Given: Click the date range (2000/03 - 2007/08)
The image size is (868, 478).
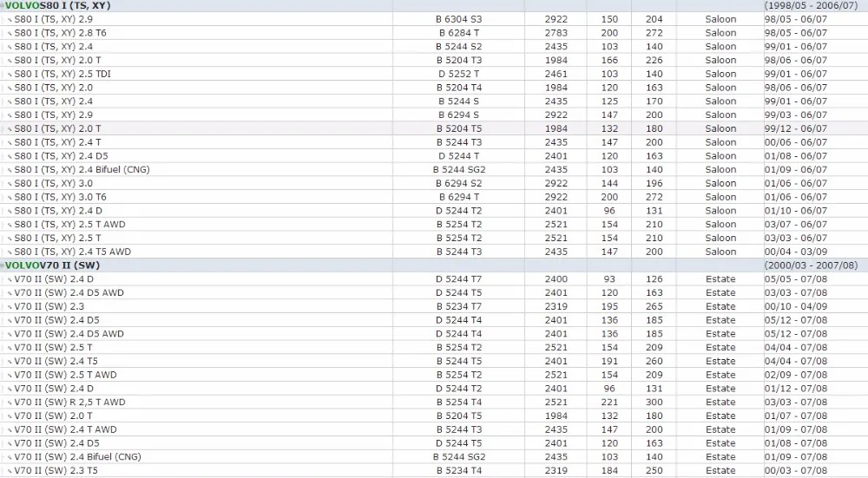Looking at the screenshot, I should (811, 265).
